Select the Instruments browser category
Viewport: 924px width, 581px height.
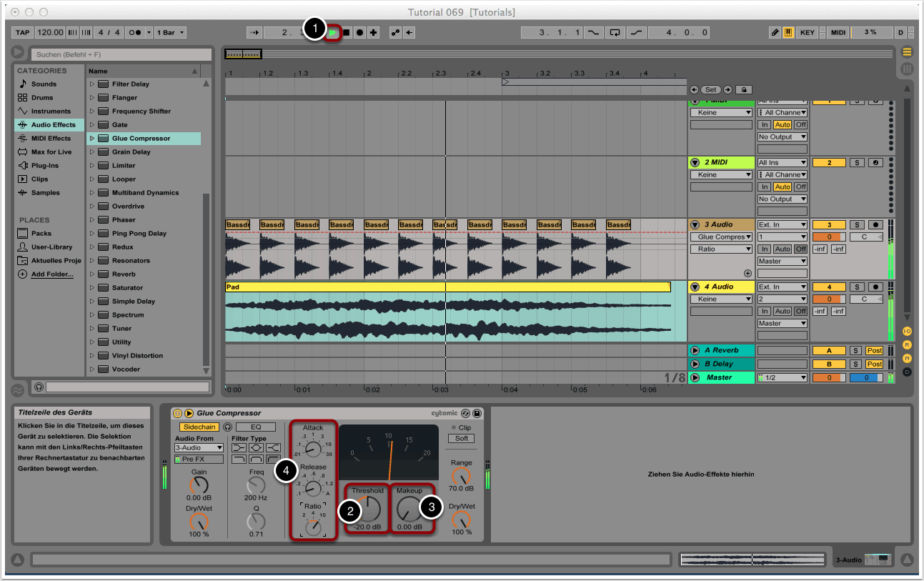(50, 111)
